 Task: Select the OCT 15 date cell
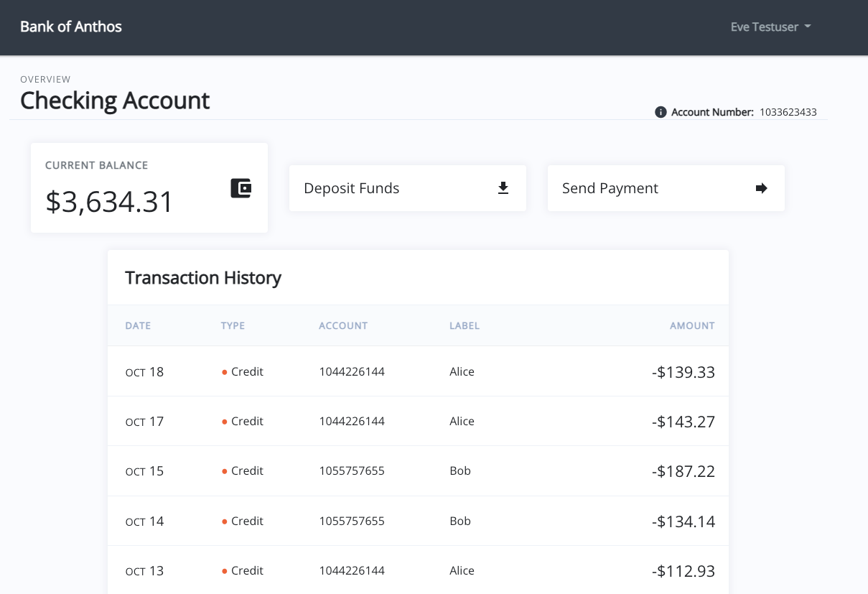tap(144, 471)
